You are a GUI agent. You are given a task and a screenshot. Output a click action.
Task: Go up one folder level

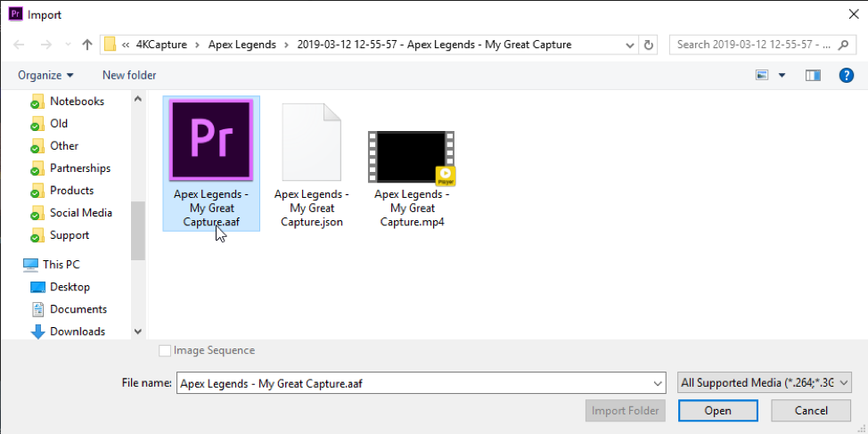click(x=86, y=45)
